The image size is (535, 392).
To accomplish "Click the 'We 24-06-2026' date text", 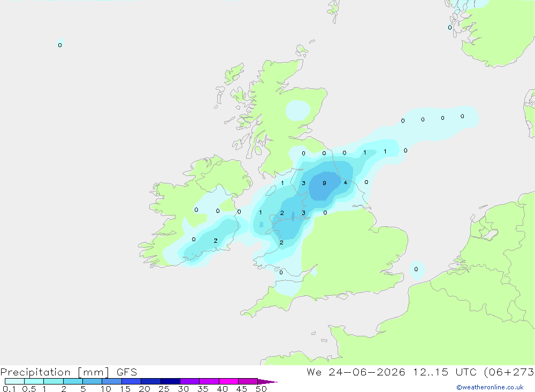I will point(356,372).
